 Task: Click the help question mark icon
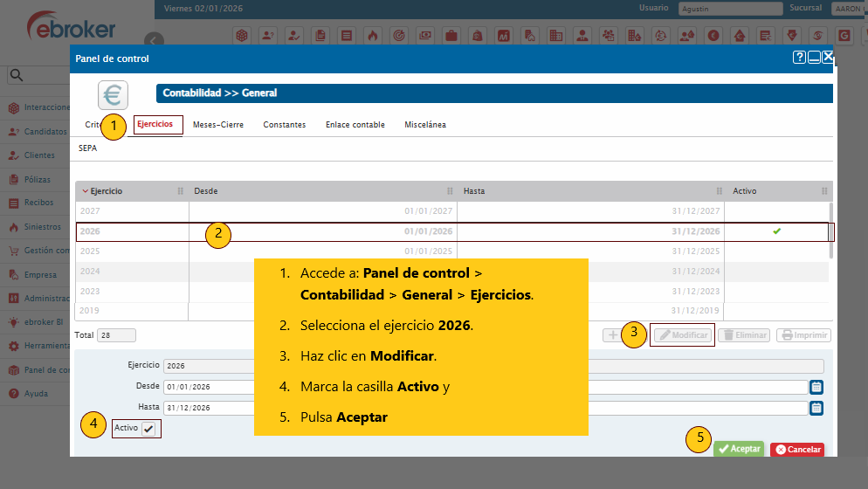click(x=799, y=58)
